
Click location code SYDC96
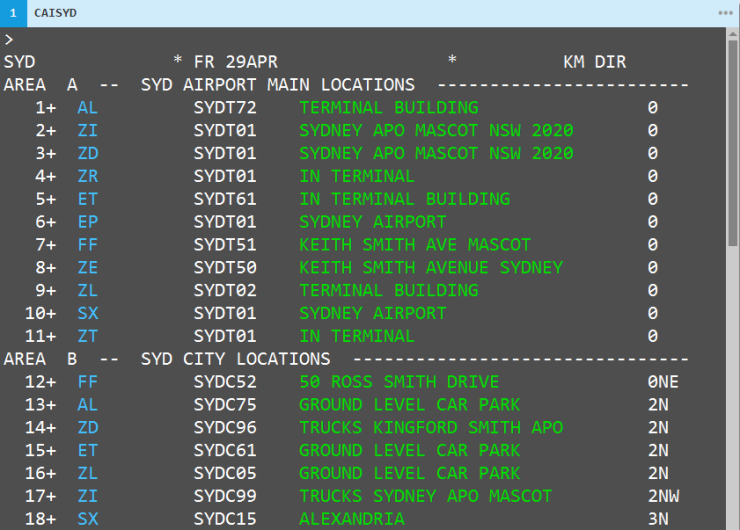tap(225, 428)
